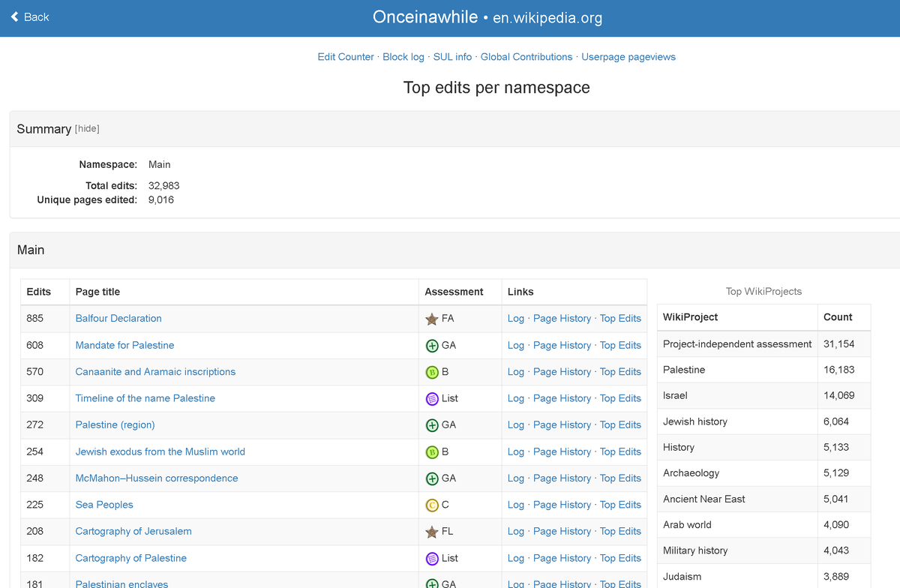This screenshot has width=900, height=588.
Task: Open Onceinawhile user page link in header
Action: coord(425,16)
